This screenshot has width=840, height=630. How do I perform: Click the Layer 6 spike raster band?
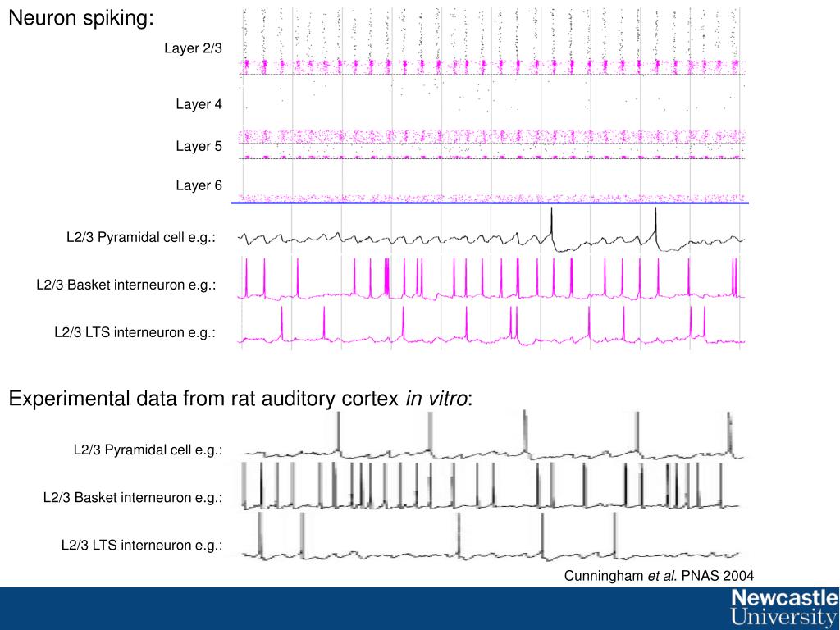[492, 199]
